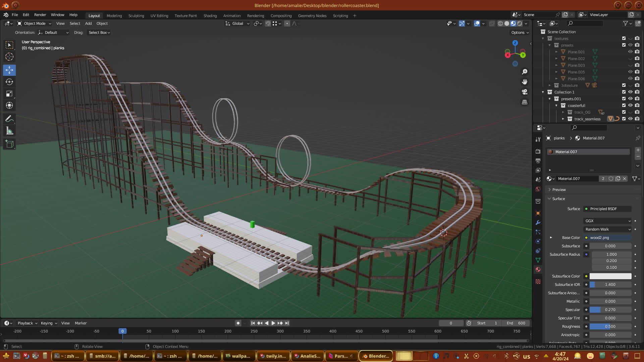The image size is (644, 362).
Task: Click the Options button in viewport
Action: (520, 33)
